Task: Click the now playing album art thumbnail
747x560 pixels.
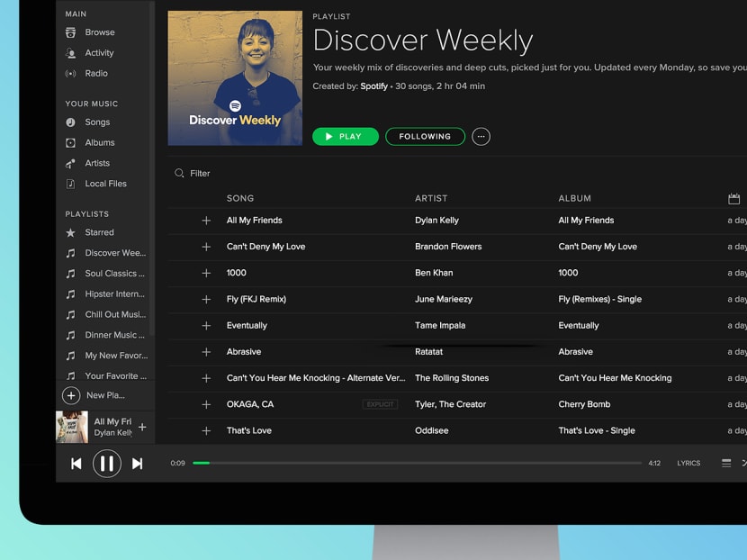Action: [x=72, y=427]
